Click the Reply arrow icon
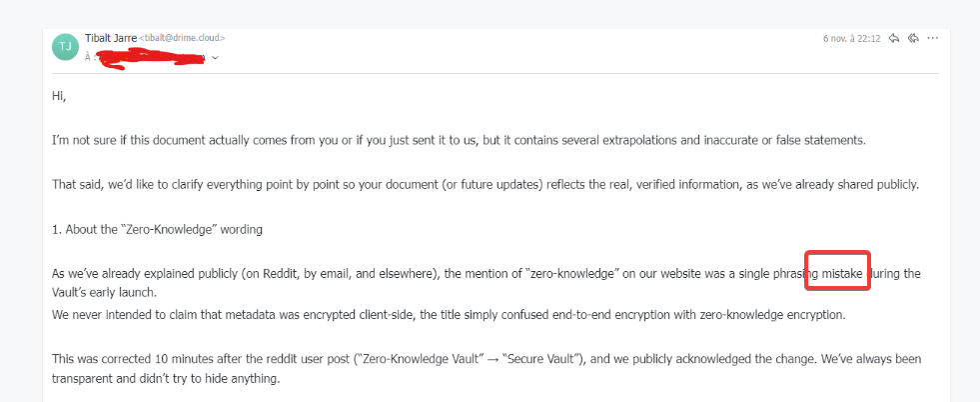The height and width of the screenshot is (402, 980). pyautogui.click(x=895, y=38)
